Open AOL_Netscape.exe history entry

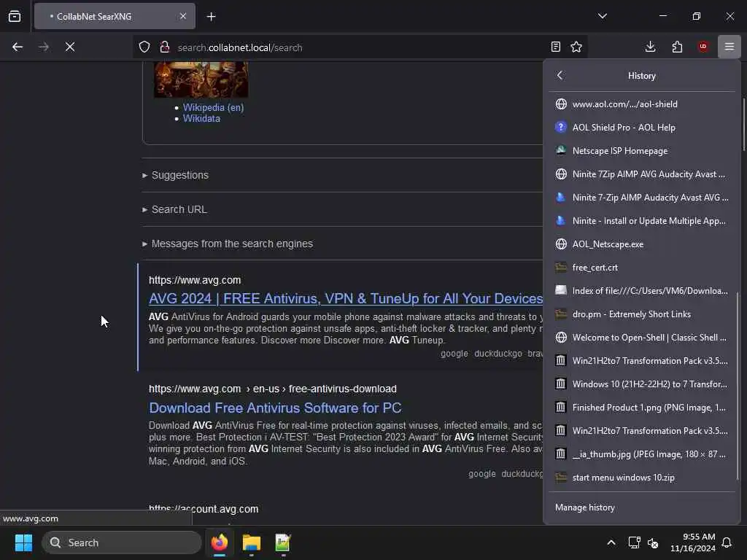click(642, 244)
